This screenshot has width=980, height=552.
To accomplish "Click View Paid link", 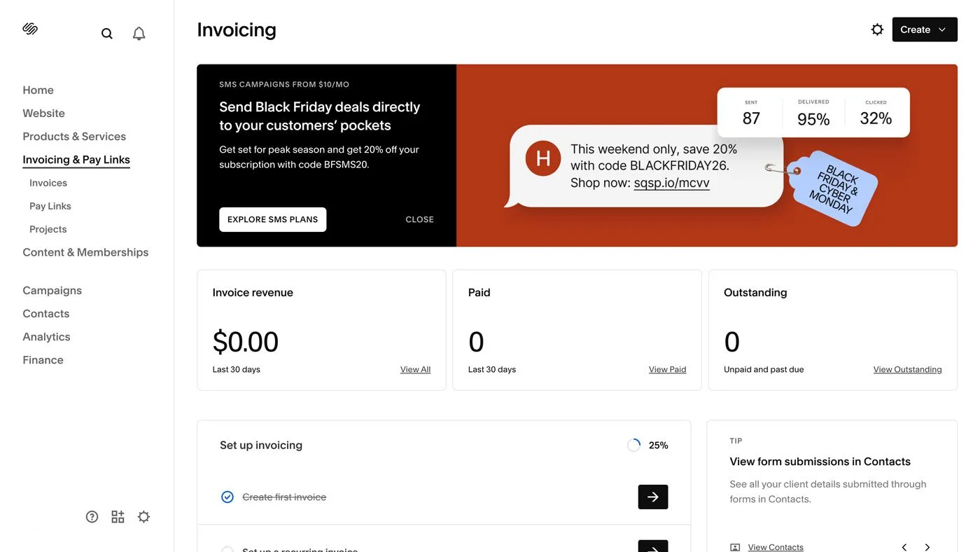I will click(x=667, y=369).
